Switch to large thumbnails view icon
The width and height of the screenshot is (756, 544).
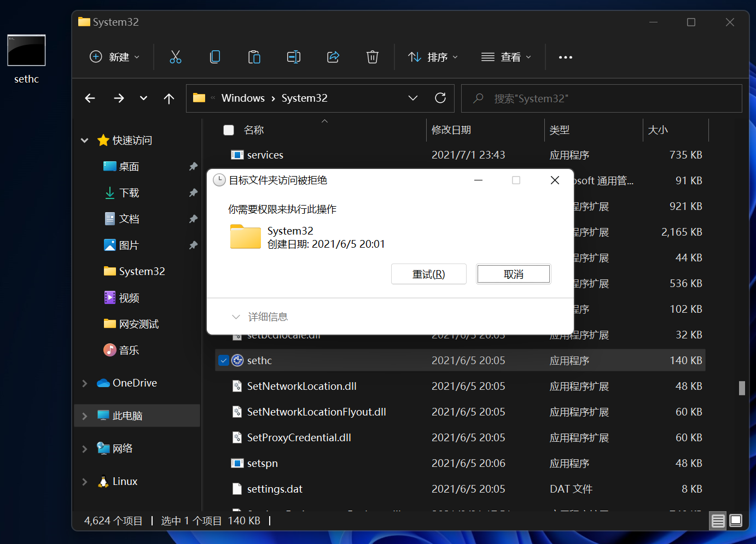tap(736, 520)
